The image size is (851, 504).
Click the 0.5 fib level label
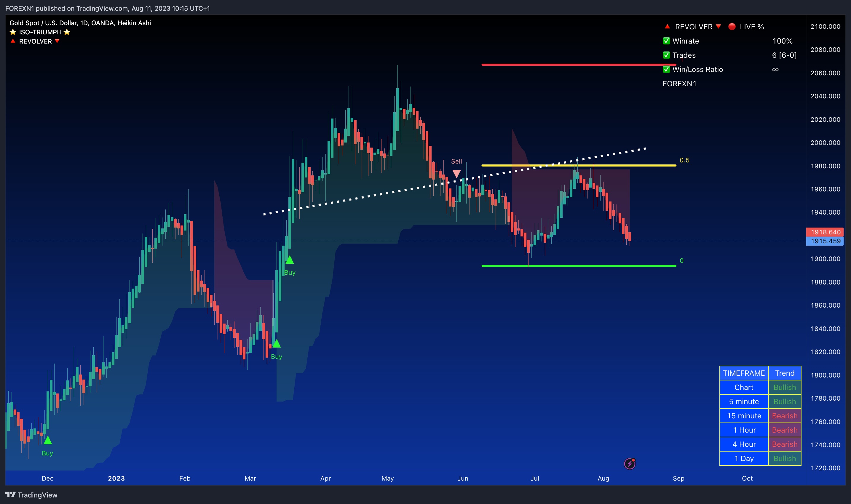pyautogui.click(x=684, y=160)
